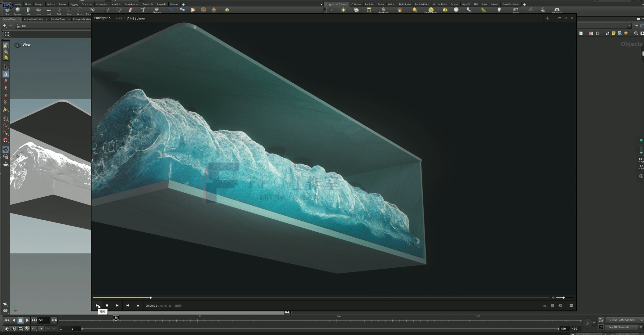
Task: Create a Grid from the shelf
Action: 48,10
